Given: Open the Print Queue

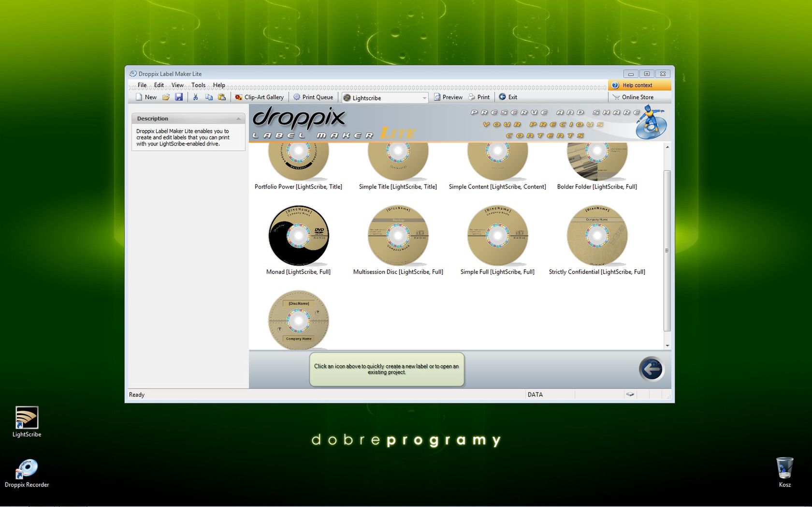Looking at the screenshot, I should point(313,97).
